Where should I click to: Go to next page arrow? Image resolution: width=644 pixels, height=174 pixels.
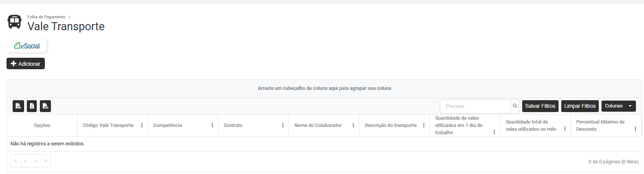(35, 161)
